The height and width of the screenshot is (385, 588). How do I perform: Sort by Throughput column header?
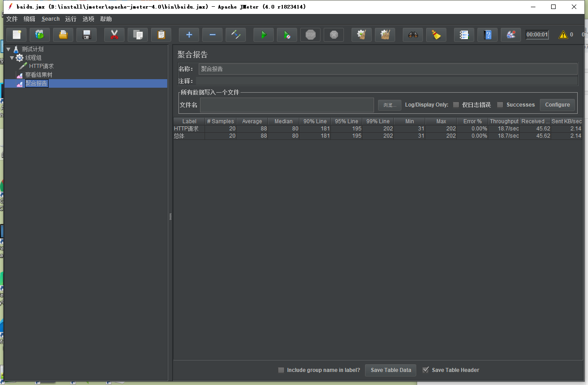[504, 121]
